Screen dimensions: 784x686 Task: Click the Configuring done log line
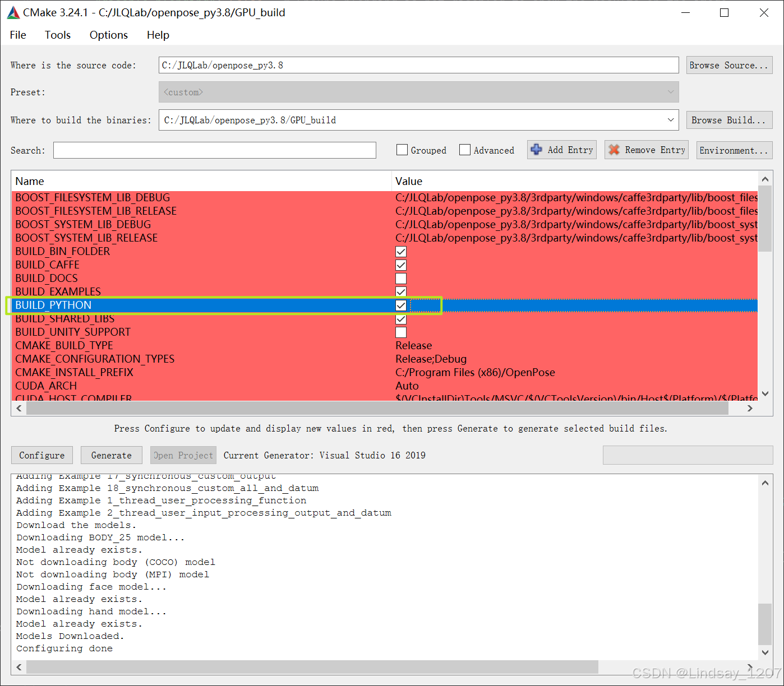pos(64,648)
